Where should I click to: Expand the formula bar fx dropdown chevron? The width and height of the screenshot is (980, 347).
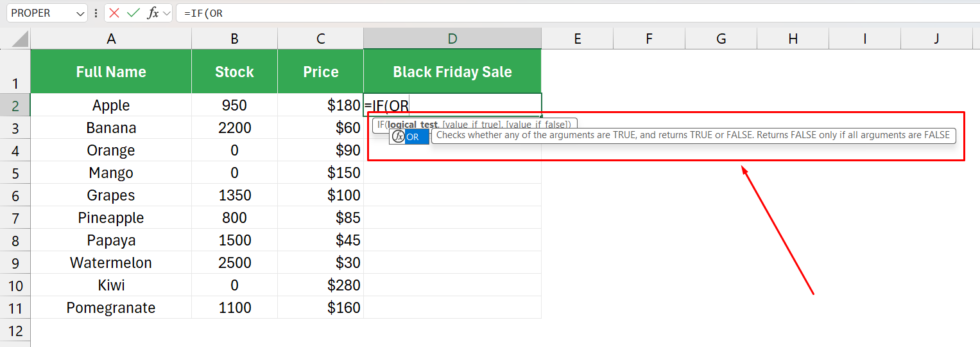click(167, 13)
